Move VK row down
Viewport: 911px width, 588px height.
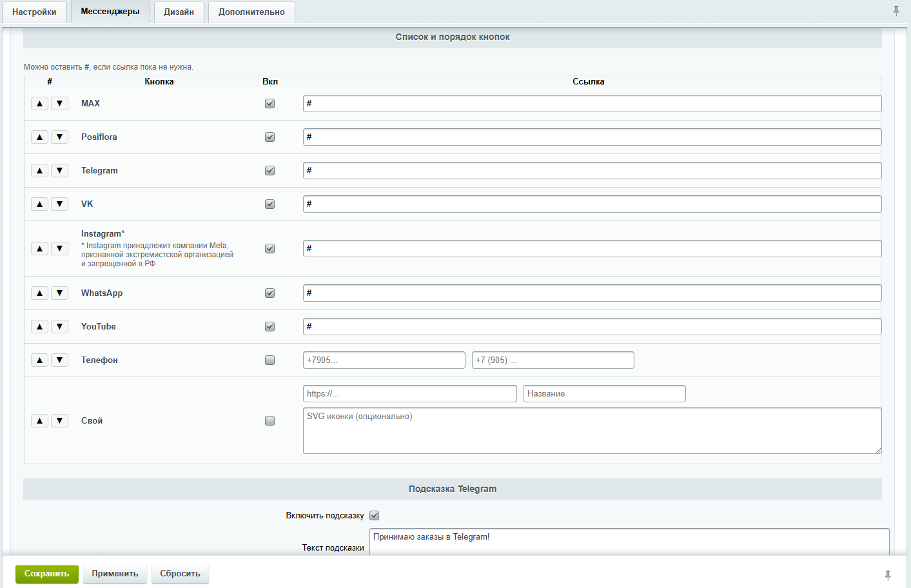59,204
